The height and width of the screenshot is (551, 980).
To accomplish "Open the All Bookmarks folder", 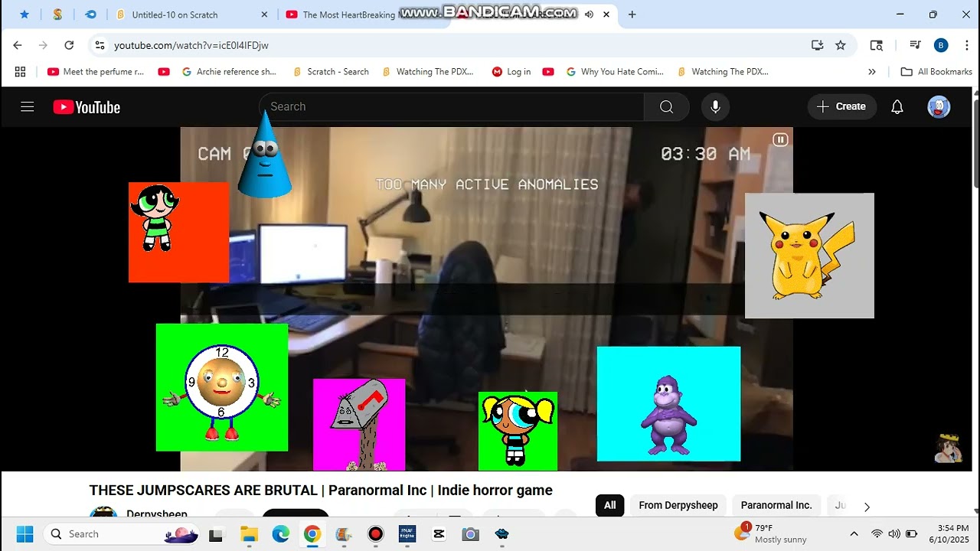I will 936,72.
